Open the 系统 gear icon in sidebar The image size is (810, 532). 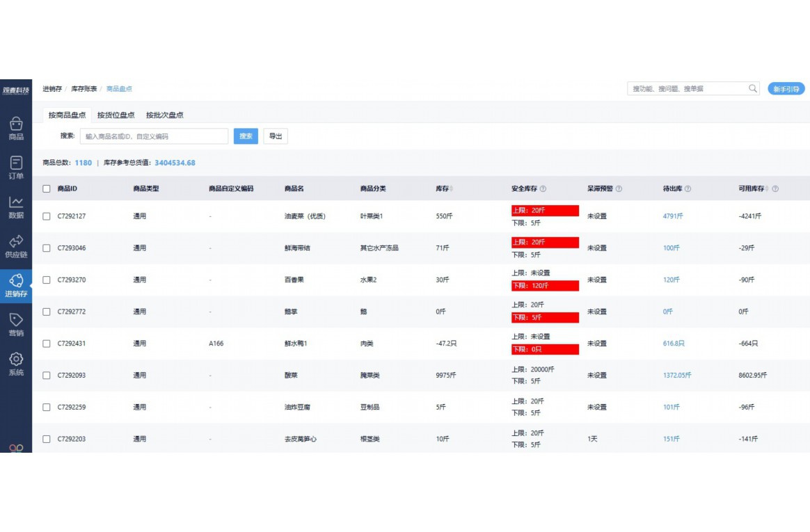pos(16,360)
